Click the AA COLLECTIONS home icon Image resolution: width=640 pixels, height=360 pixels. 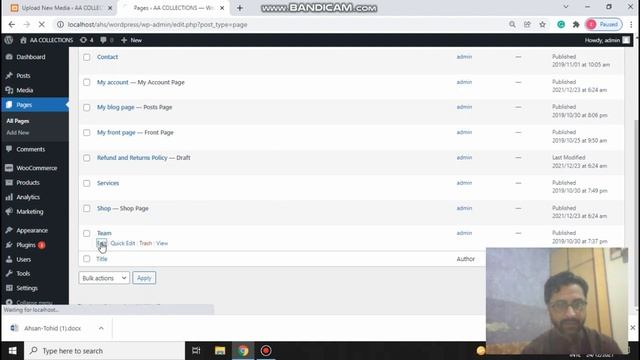pyautogui.click(x=23, y=40)
